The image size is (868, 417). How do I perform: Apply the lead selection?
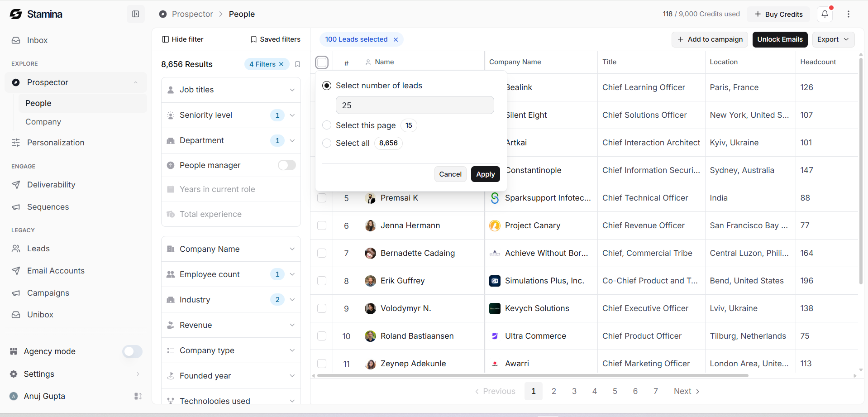click(x=485, y=174)
